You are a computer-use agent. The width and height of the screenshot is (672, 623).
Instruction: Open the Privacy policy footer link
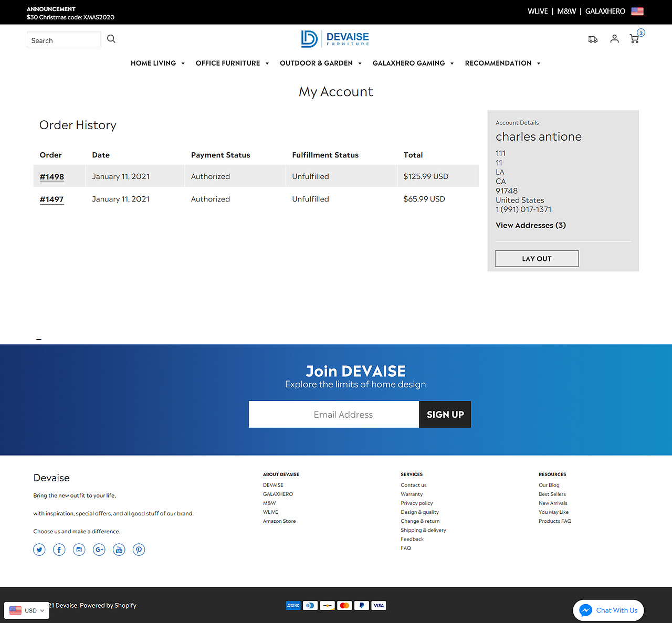pyautogui.click(x=417, y=503)
